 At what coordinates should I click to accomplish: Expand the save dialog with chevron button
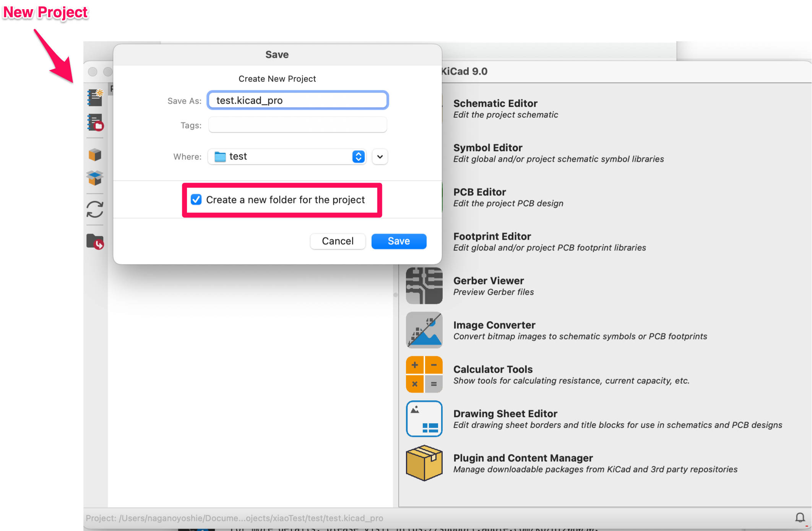click(380, 157)
